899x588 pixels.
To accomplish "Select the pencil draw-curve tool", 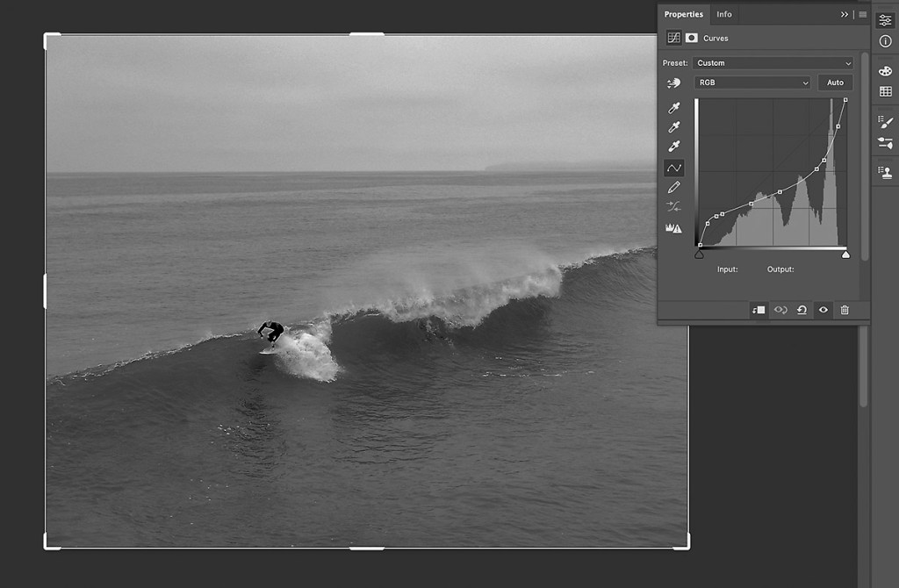I will coord(673,187).
